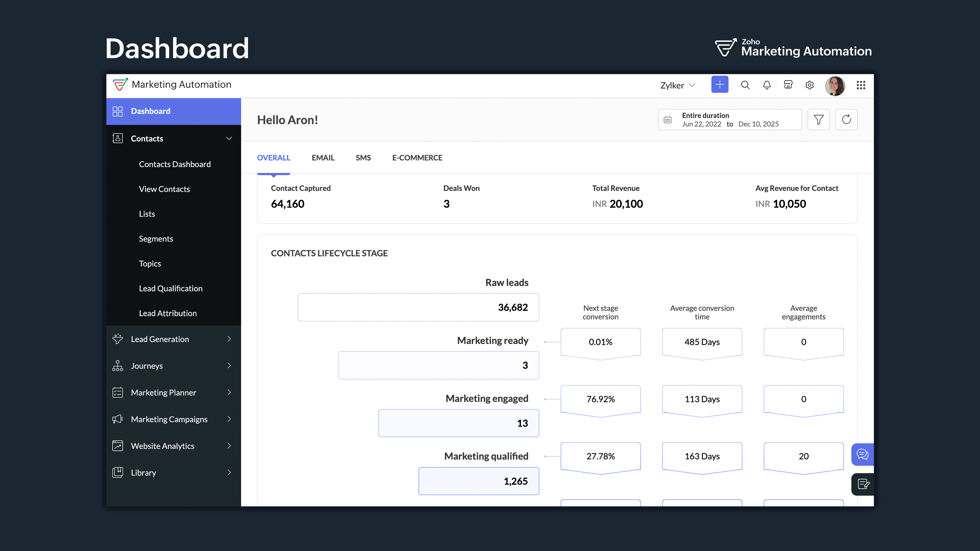This screenshot has height=551, width=980.
Task: Collapse the Contacts section in sidebar
Action: [x=229, y=138]
